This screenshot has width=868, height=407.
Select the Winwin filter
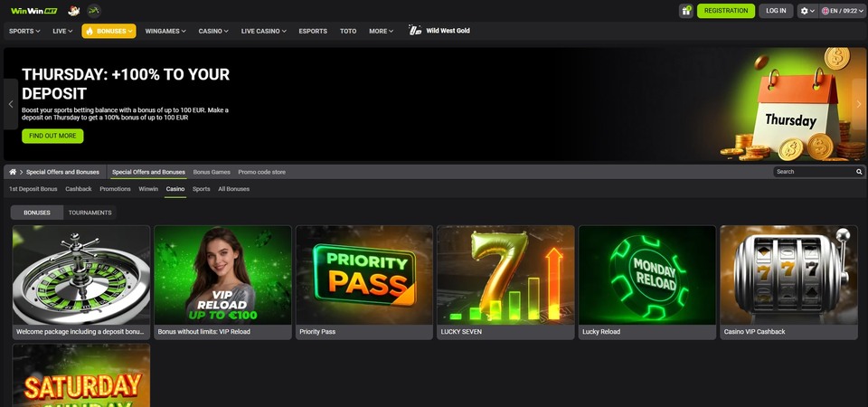pyautogui.click(x=148, y=189)
